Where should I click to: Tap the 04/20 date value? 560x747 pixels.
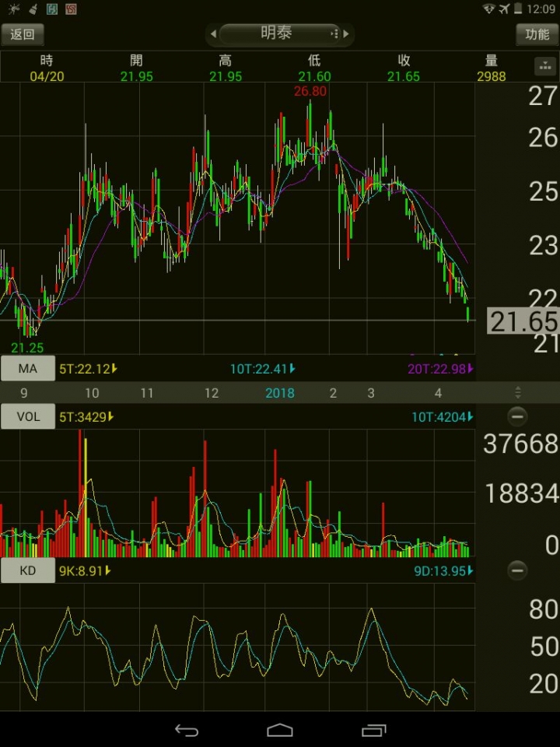pos(47,76)
